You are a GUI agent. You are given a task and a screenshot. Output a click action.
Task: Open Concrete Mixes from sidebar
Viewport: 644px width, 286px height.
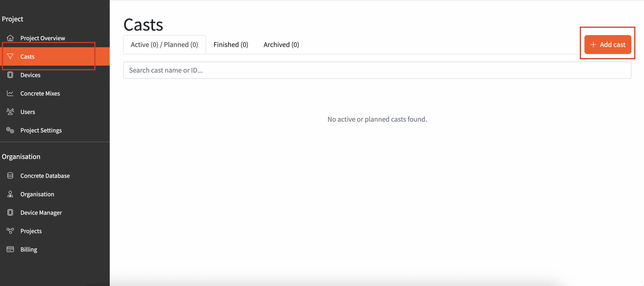40,94
